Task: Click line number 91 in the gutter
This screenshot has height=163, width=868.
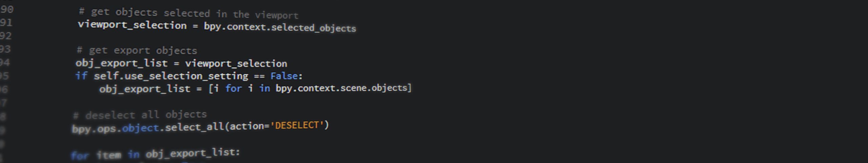Action: (x=6, y=23)
